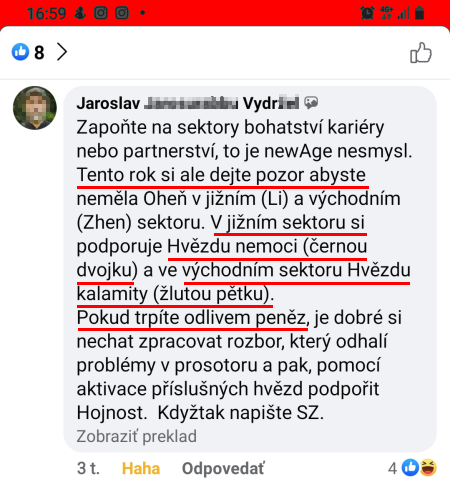Image resolution: width=450 pixels, height=490 pixels.
Task: Tap the first Instagram notification icon in the status bar
Action: [101, 13]
